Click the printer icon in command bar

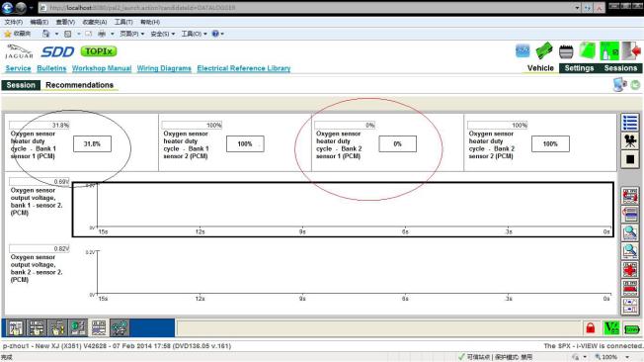pos(102,34)
